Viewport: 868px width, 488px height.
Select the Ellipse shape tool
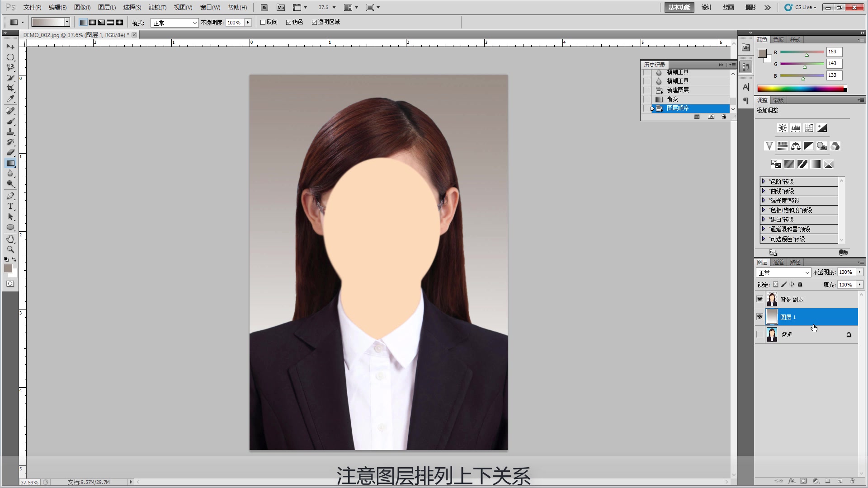(x=10, y=227)
